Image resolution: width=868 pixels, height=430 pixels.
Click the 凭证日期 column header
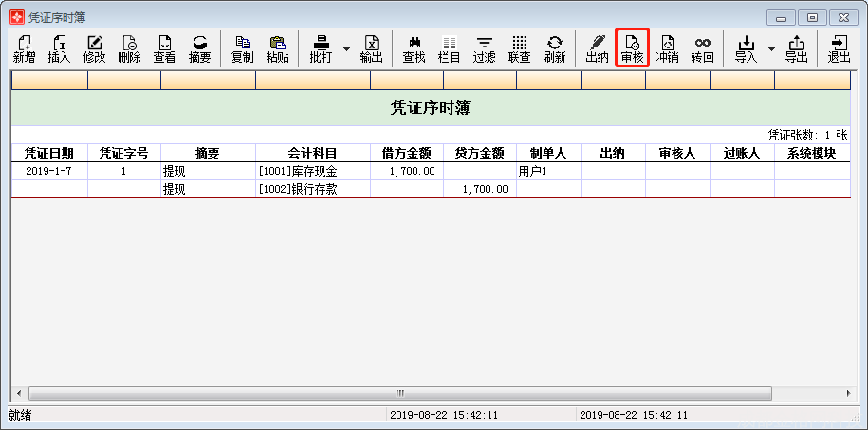[x=49, y=153]
